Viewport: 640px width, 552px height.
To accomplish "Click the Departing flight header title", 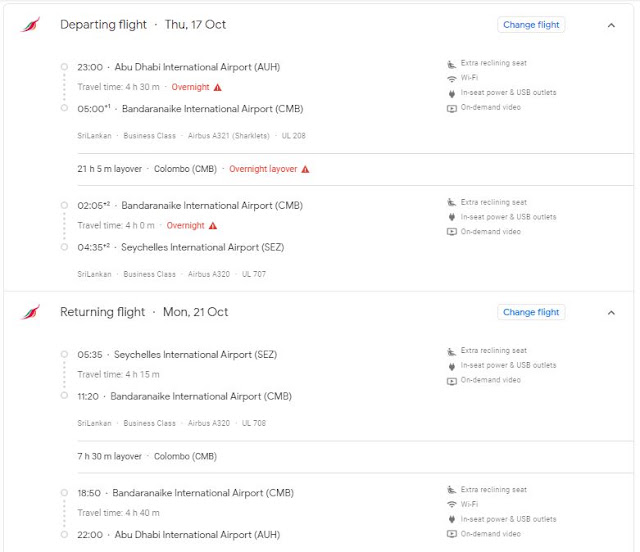I will tap(103, 25).
